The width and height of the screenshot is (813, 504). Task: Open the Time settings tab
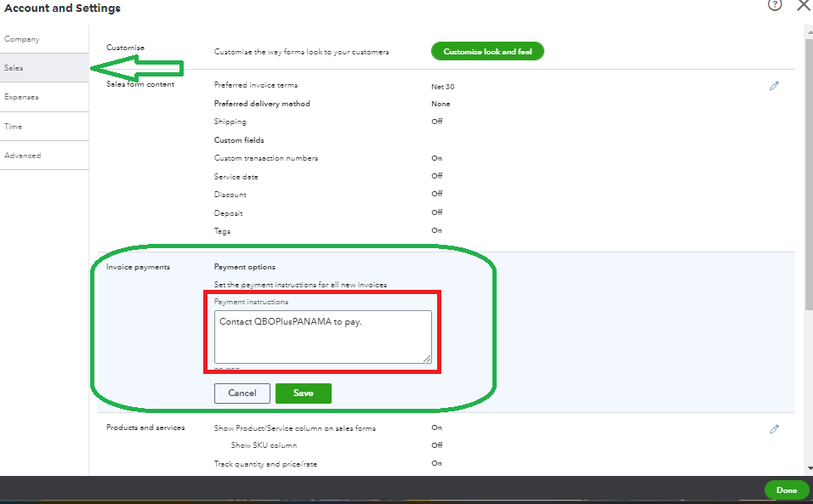click(14, 127)
